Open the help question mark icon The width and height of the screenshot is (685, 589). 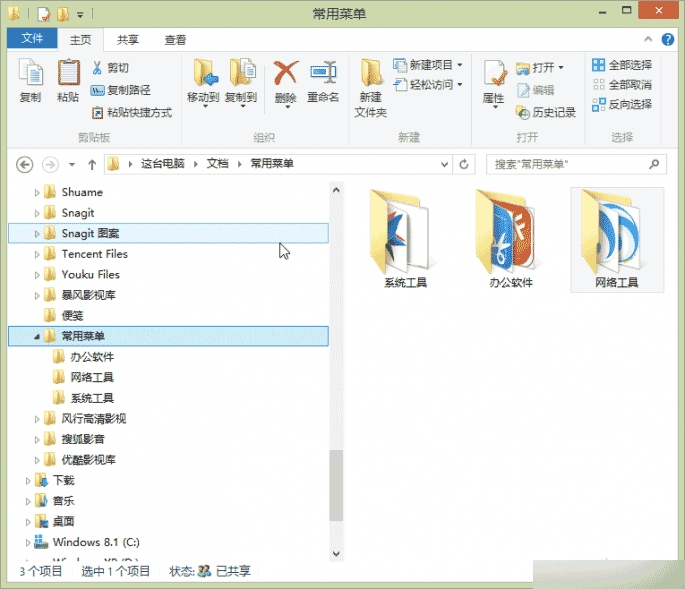coord(668,40)
